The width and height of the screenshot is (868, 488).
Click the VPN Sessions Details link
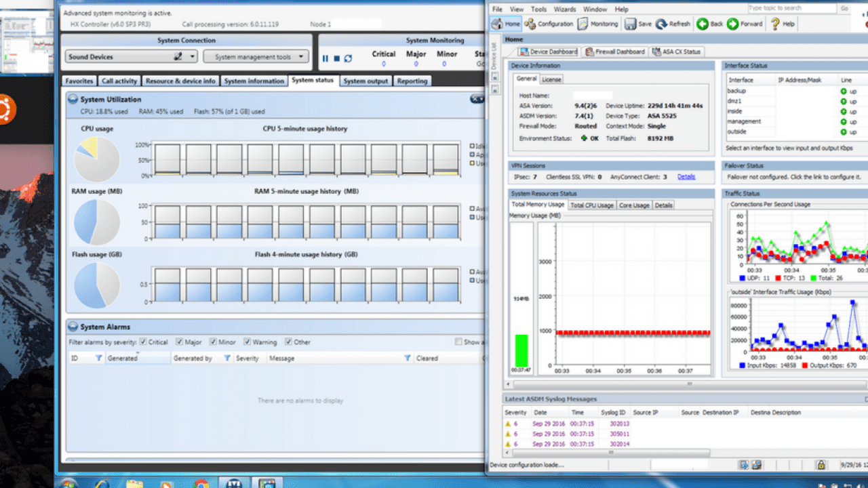coord(686,177)
